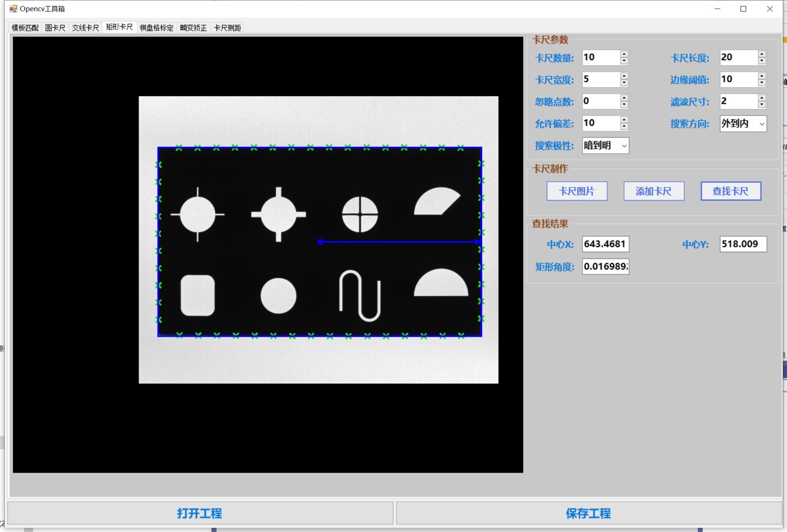Decrease caliper length spinner down arrow
This screenshot has height=532, width=787.
click(x=762, y=61)
